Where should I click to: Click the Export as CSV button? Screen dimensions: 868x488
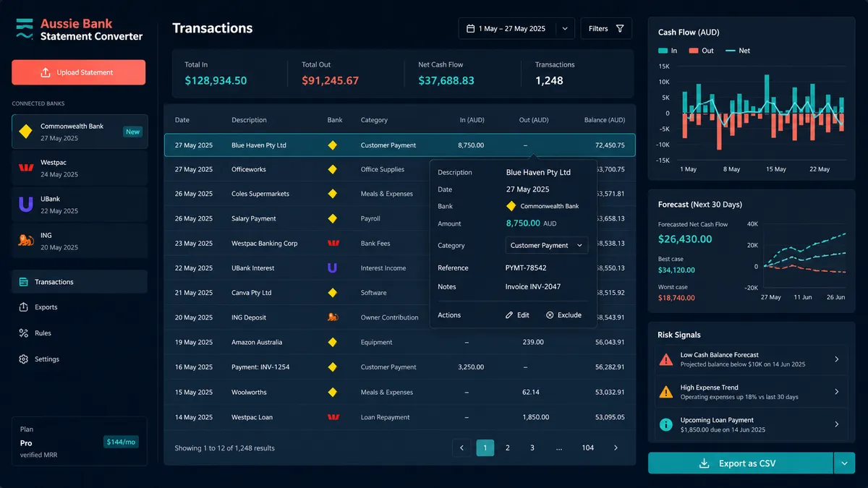(x=739, y=463)
